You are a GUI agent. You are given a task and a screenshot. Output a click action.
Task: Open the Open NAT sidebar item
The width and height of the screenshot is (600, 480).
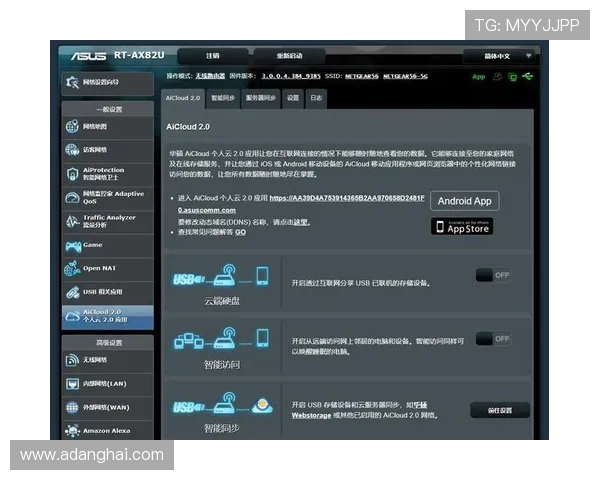pos(108,269)
